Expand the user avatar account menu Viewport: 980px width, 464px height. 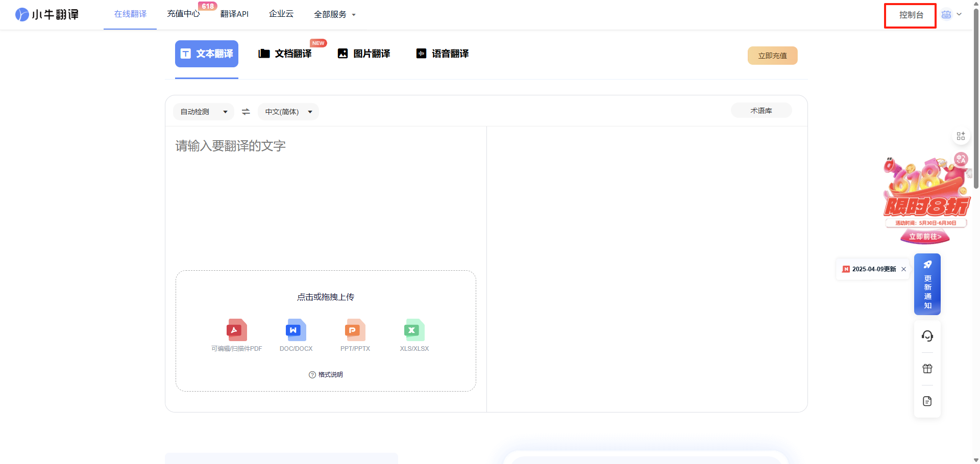coord(951,15)
